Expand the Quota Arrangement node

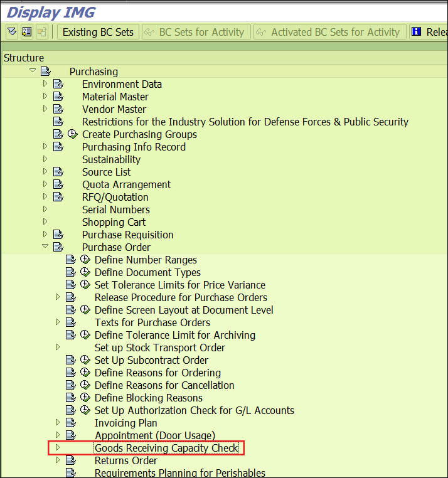point(45,184)
